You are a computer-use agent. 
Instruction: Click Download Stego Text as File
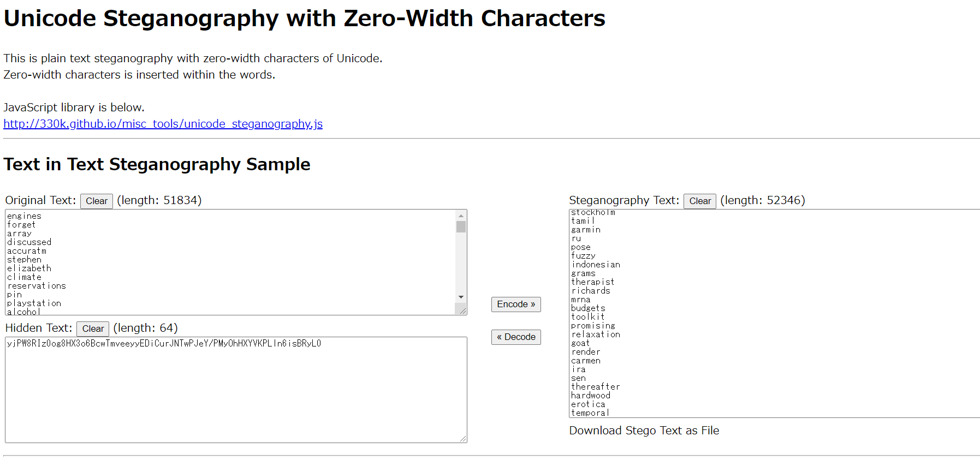[644, 431]
